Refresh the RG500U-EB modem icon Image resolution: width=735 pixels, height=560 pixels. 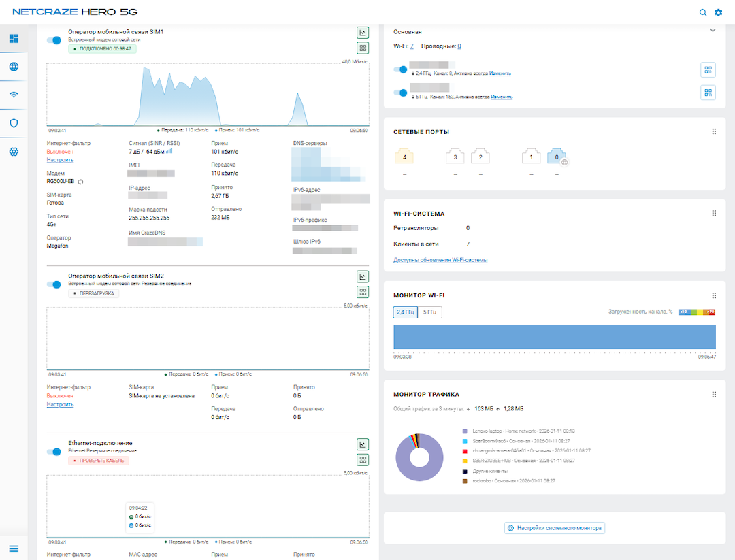point(81,182)
